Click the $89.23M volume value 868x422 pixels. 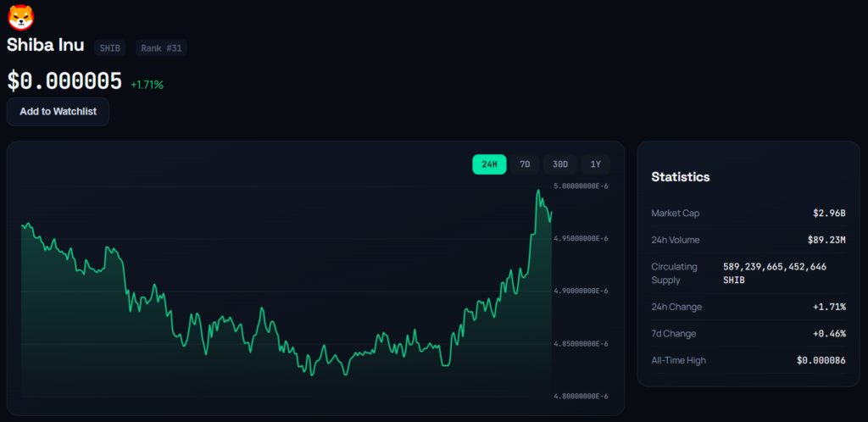826,240
